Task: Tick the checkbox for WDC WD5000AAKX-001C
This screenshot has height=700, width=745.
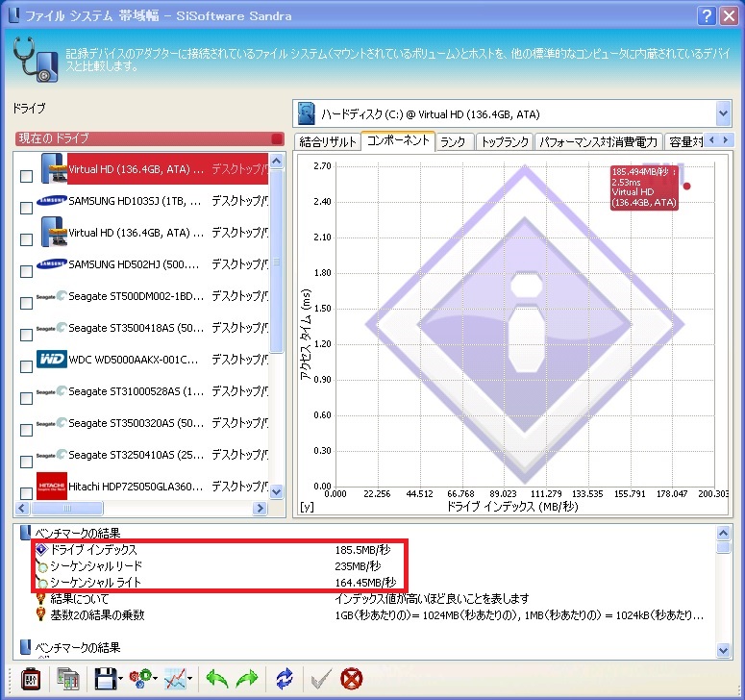Action: pos(27,366)
